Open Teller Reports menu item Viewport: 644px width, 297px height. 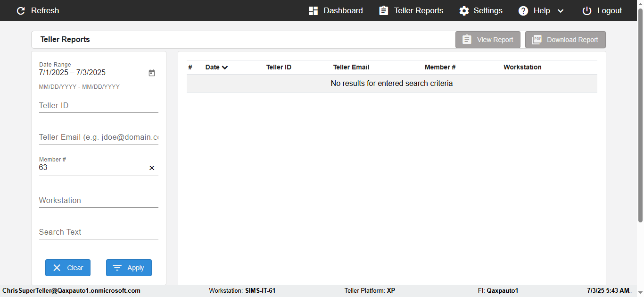(419, 10)
